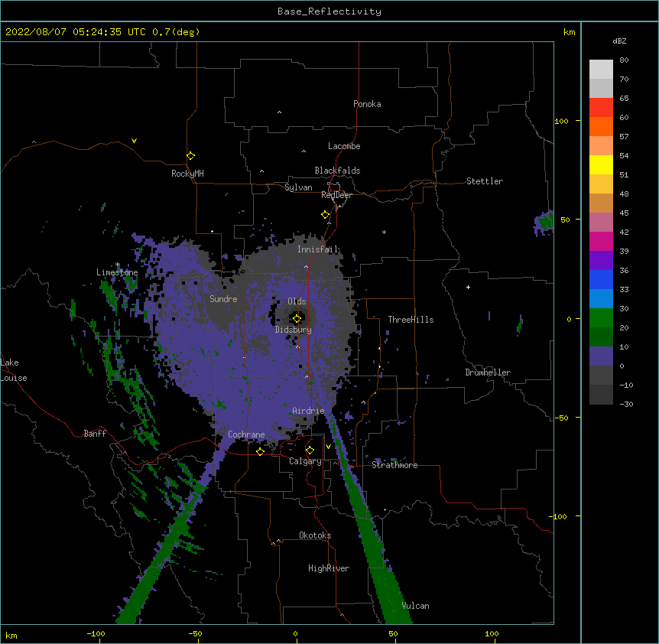Image resolution: width=659 pixels, height=644 pixels.
Task: Select the blue 36 dBZ legend swatch
Action: [601, 279]
